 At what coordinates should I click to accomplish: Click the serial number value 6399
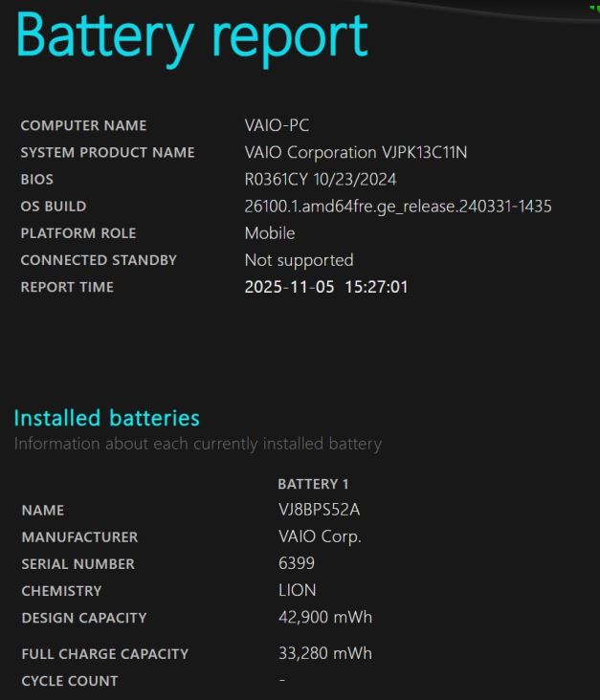pos(297,563)
